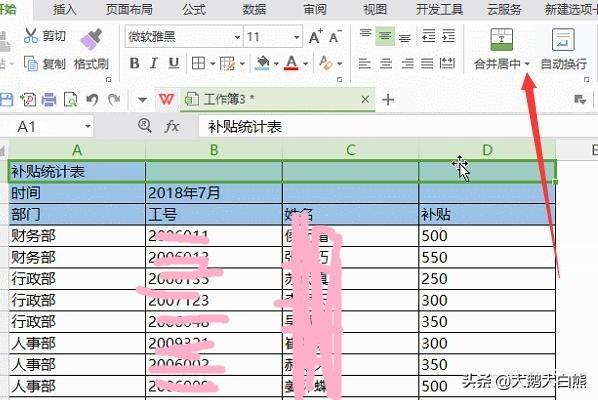Screen dimensions: 598x400
Task: Toggle Italic formatting
Action: (154, 63)
